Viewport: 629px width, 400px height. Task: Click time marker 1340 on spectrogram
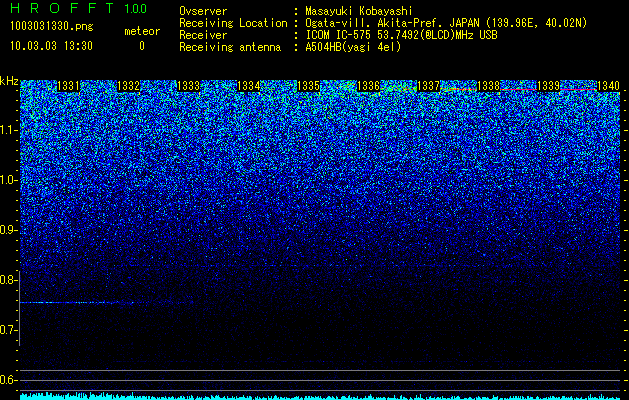(609, 86)
